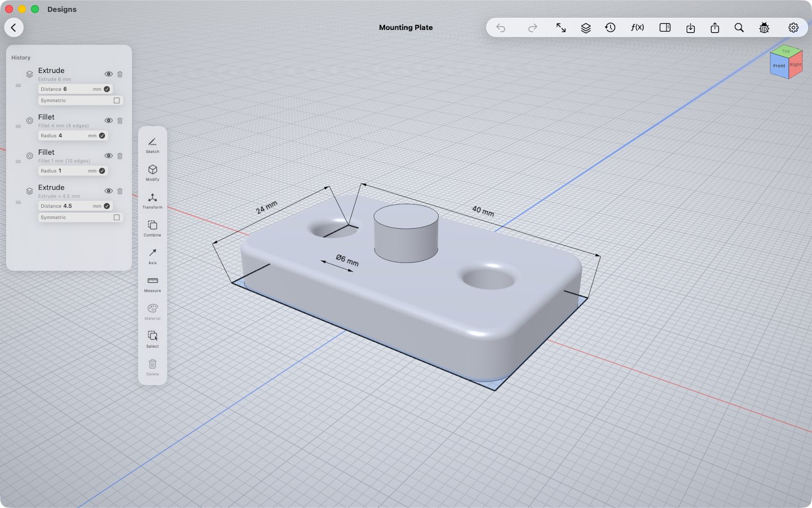Click the Select tool
Image resolution: width=812 pixels, height=508 pixels.
[152, 339]
